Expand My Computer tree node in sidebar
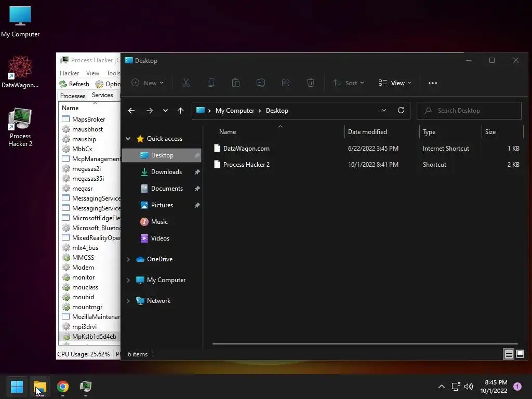Screen dimensions: 532x399 click(128, 280)
